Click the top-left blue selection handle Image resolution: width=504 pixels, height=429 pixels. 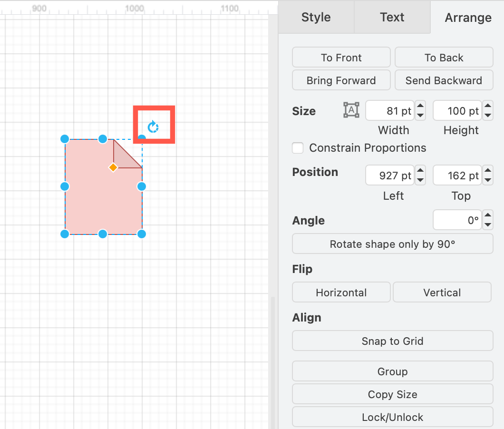[x=65, y=139]
